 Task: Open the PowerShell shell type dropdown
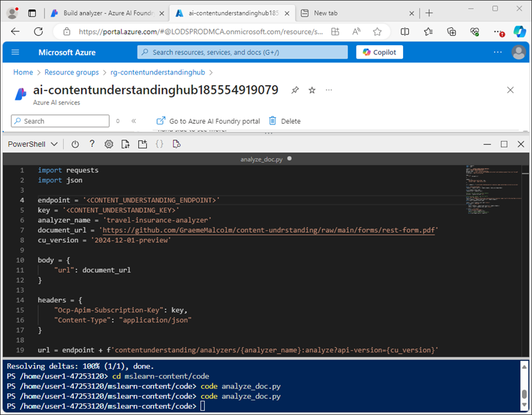point(33,144)
